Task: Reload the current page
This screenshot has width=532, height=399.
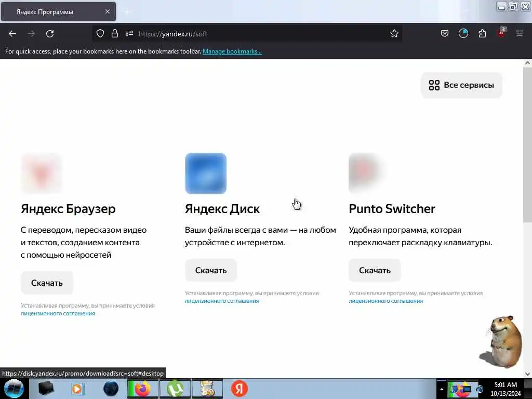Action: [x=50, y=34]
